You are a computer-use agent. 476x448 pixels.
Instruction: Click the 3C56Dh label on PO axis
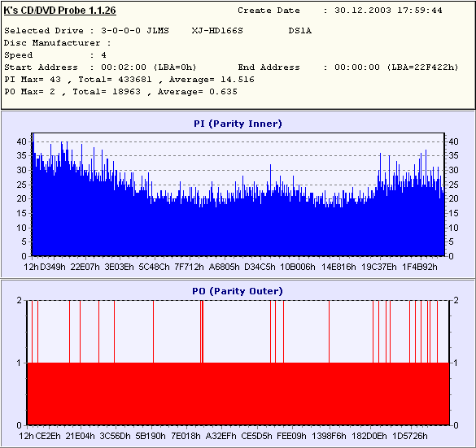(x=115, y=436)
